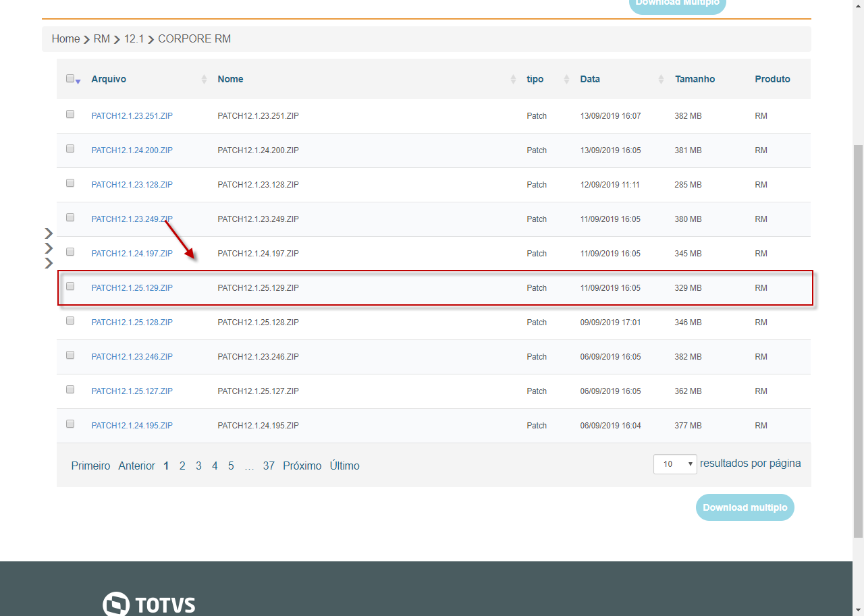Download the PATCH12.1.24.200.ZIP file link
This screenshot has height=616, width=864.
(132, 150)
